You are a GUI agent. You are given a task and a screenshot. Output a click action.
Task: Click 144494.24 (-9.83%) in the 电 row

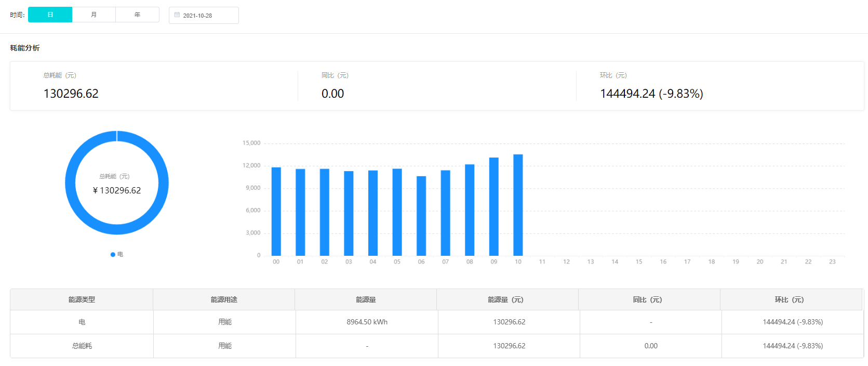click(x=793, y=322)
